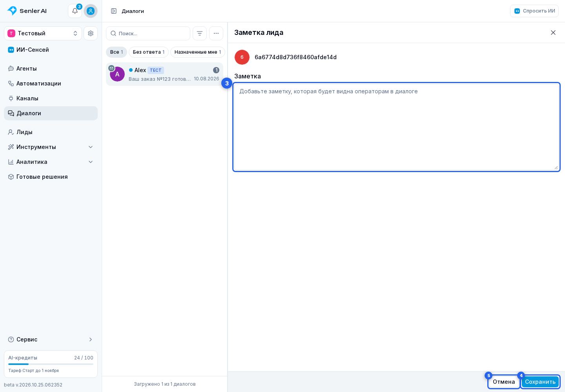Open project settings gear icon
Image resolution: width=565 pixels, height=392 pixels.
click(x=91, y=33)
